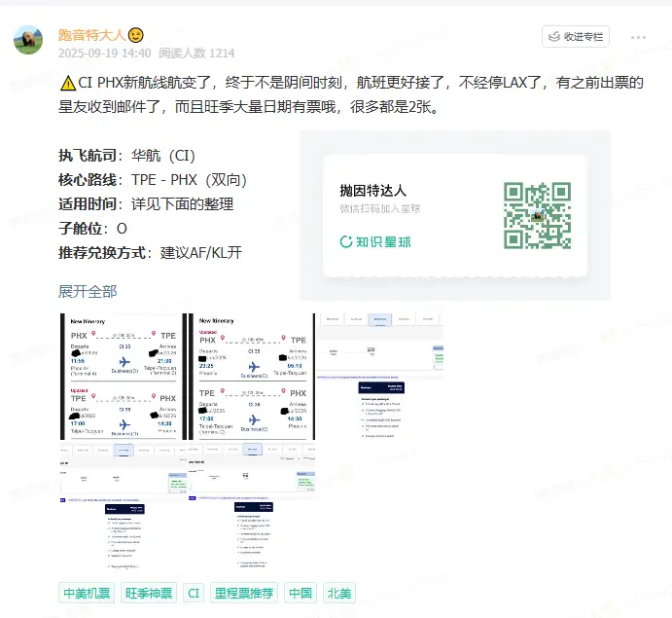The height and width of the screenshot is (618, 672).
Task: Click the author's bear avatar
Action: pos(27,39)
